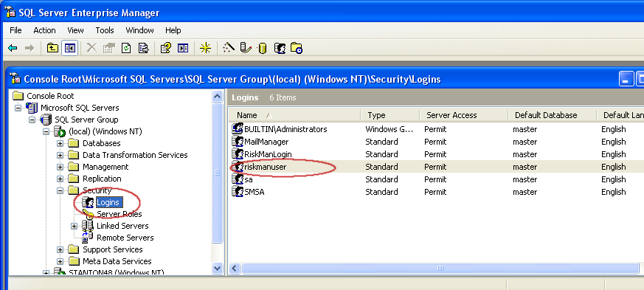Screen dimensions: 644x290
Task: Click the Back arrow toolbar button
Action: point(13,48)
